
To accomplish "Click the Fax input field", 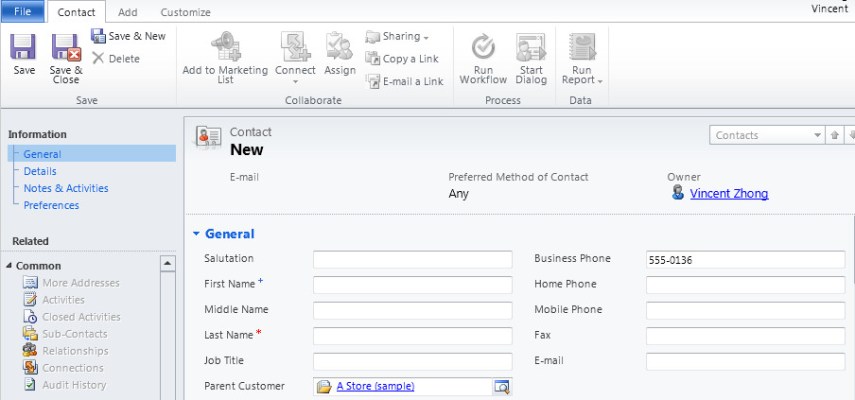I will tap(745, 336).
